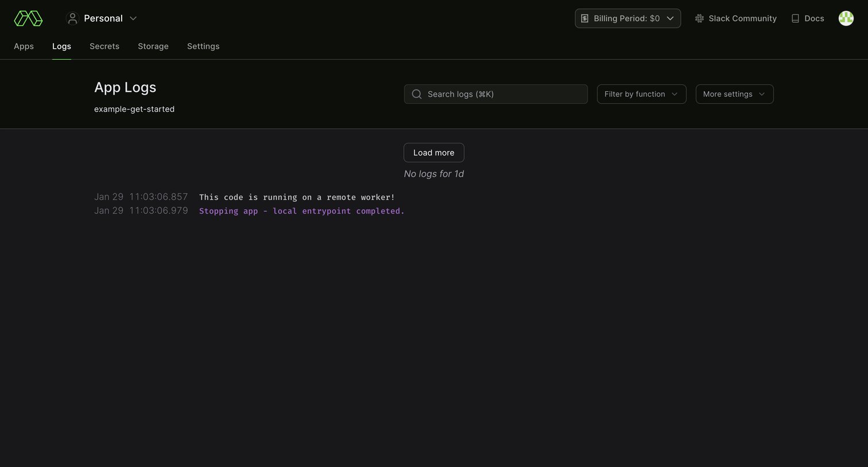Expand the Filter by function dropdown
The width and height of the screenshot is (868, 467).
642,94
